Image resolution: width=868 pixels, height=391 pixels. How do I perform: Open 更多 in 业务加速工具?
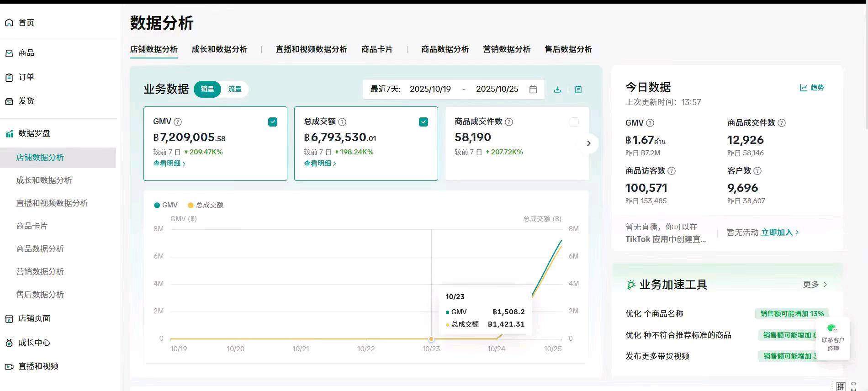click(x=815, y=285)
